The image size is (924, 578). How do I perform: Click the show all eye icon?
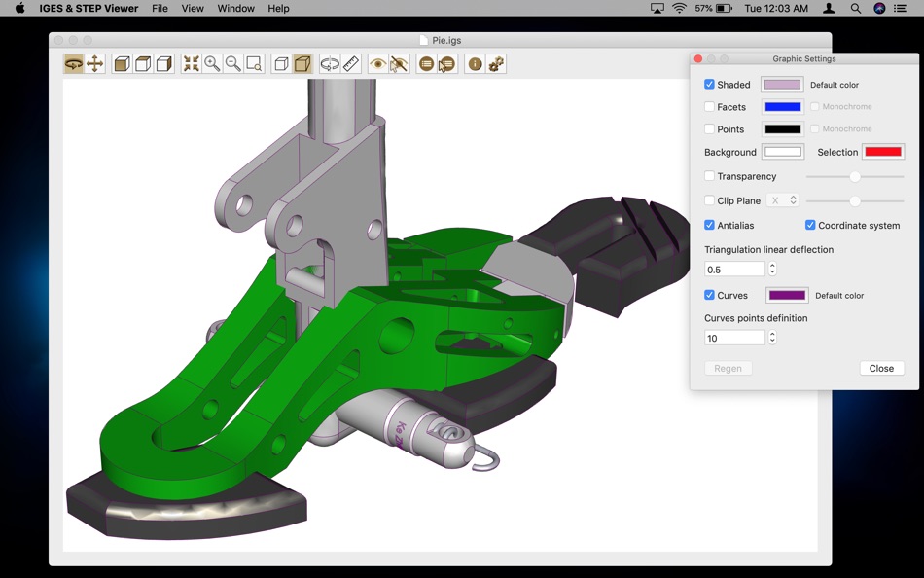377,63
